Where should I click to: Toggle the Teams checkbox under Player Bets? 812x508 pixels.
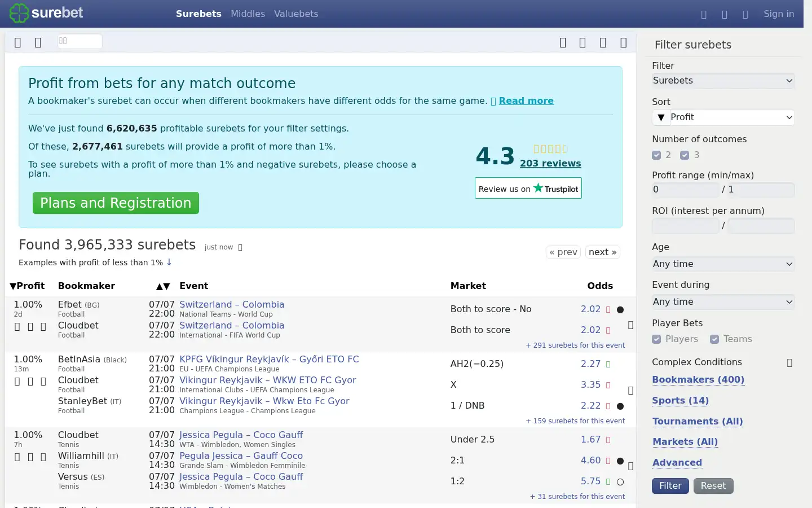[714, 339]
